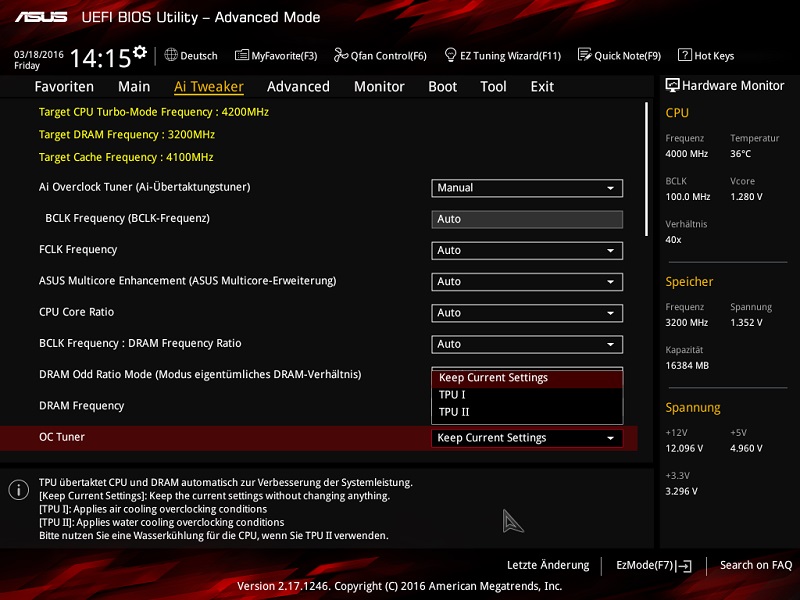Image resolution: width=800 pixels, height=600 pixels.
Task: Select TPU II option
Action: 527,412
